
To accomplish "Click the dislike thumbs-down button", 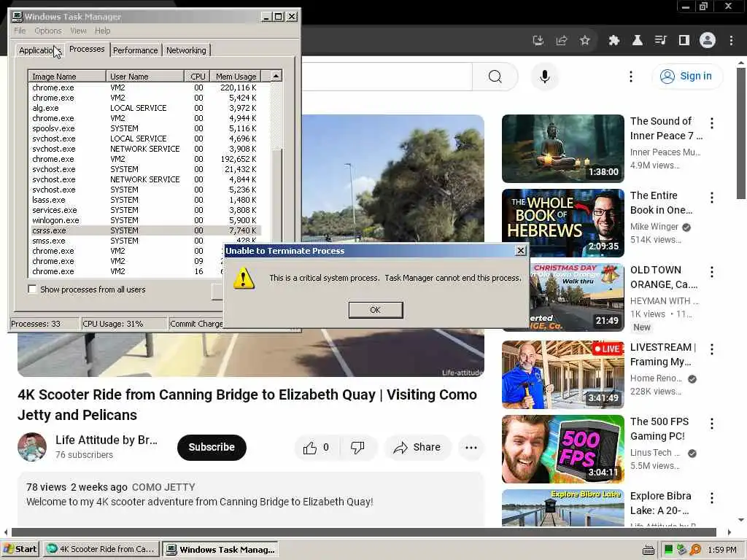I will [357, 448].
